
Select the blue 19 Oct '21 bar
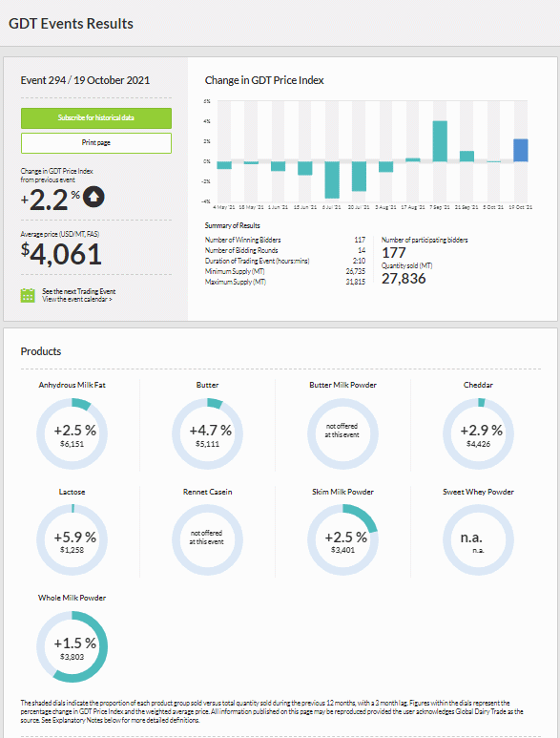[521, 150]
